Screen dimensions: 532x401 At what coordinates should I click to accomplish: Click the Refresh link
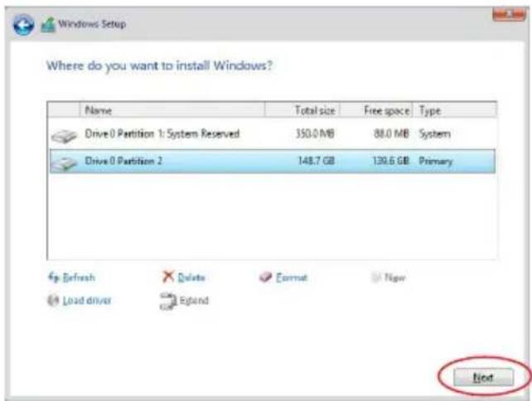point(79,278)
